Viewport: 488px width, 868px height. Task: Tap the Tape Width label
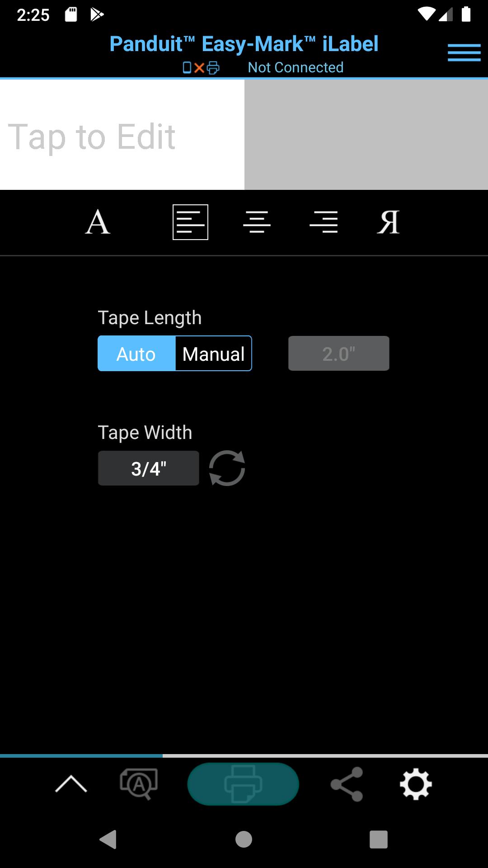(x=145, y=433)
